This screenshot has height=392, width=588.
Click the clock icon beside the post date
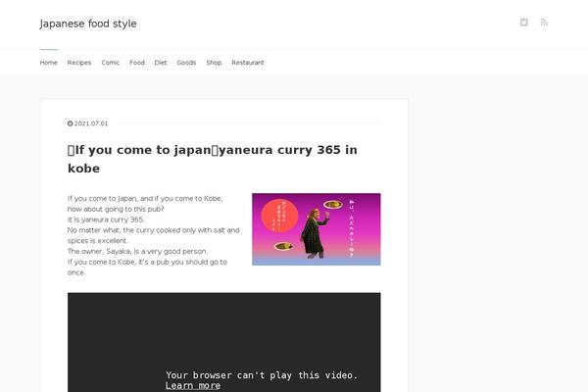click(x=71, y=123)
